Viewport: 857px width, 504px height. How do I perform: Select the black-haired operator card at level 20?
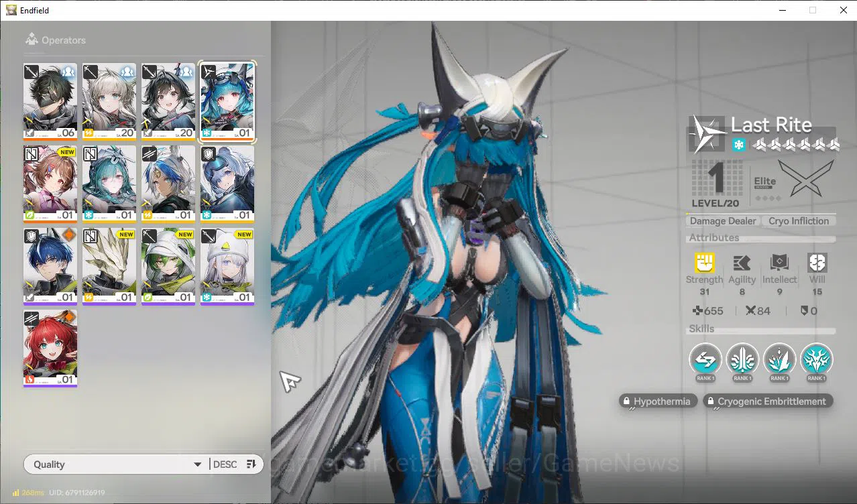click(x=168, y=101)
